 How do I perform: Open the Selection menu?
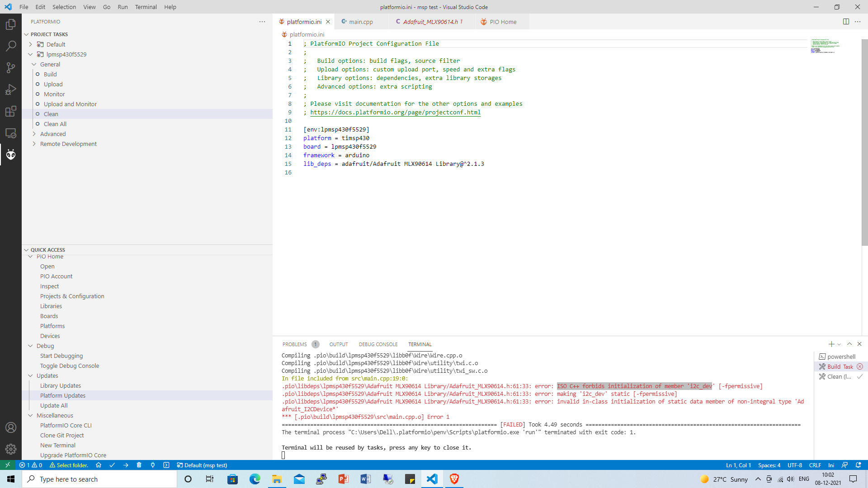click(x=64, y=7)
